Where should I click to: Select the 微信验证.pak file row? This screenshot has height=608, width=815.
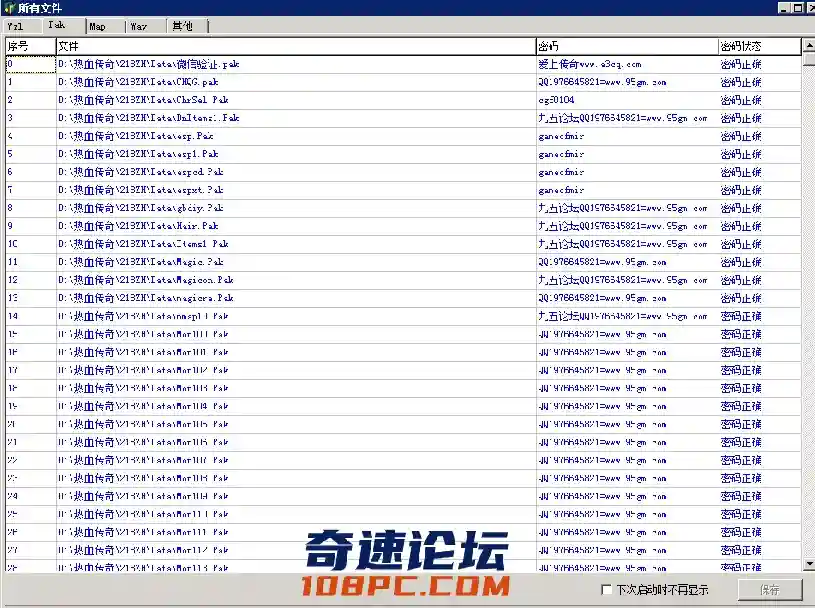296,64
